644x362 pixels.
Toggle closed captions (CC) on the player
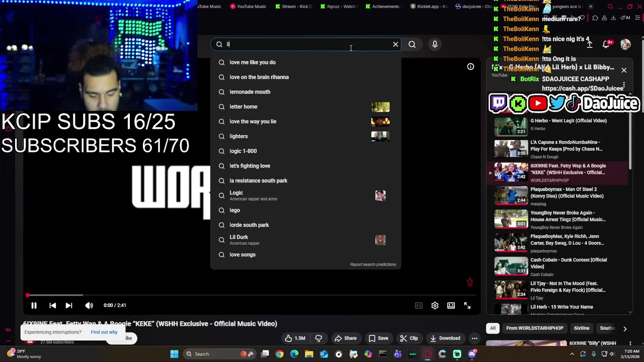(419, 305)
